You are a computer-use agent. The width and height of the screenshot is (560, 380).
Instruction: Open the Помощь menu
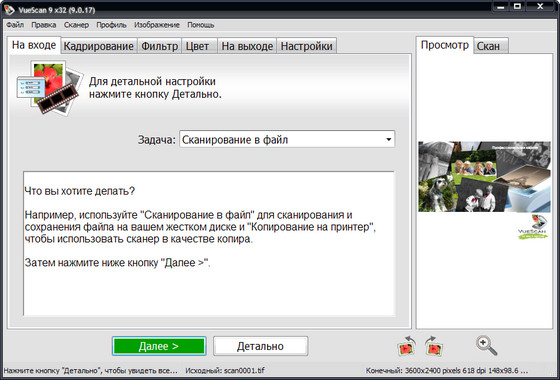(x=201, y=25)
